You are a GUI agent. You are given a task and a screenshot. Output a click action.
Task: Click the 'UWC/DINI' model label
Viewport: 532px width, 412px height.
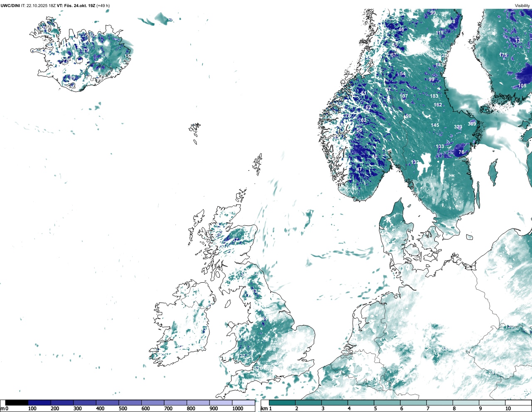10,6
